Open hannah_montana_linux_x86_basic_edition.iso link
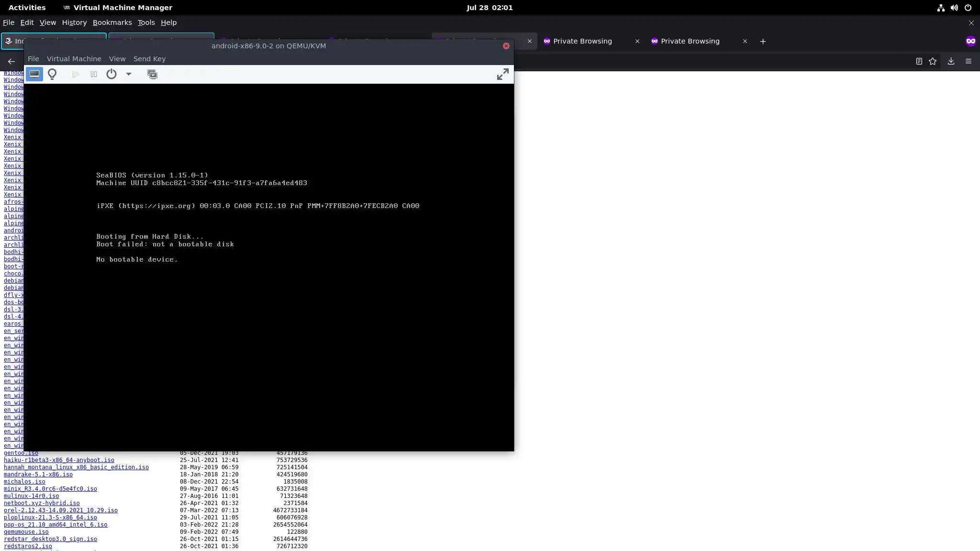 coord(76,467)
